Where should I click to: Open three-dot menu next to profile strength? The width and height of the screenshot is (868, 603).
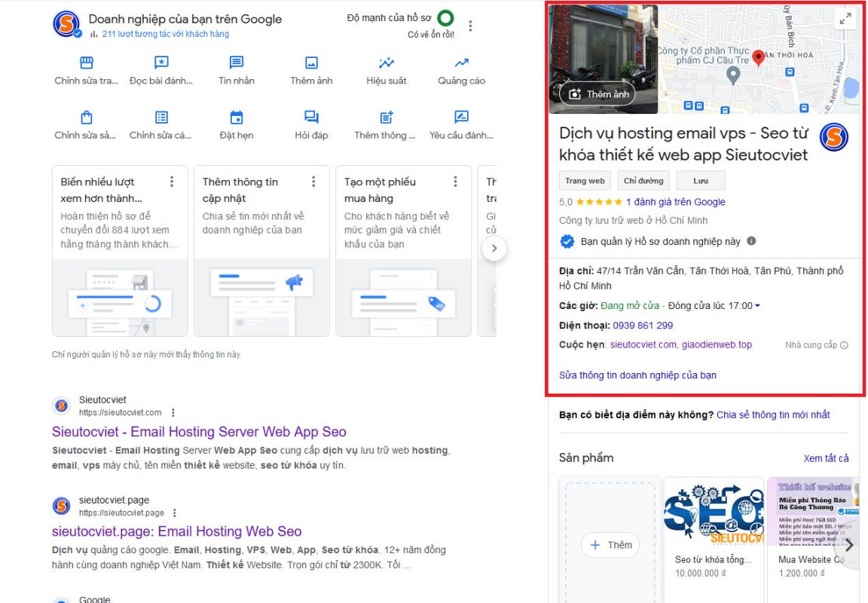pyautogui.click(x=470, y=26)
